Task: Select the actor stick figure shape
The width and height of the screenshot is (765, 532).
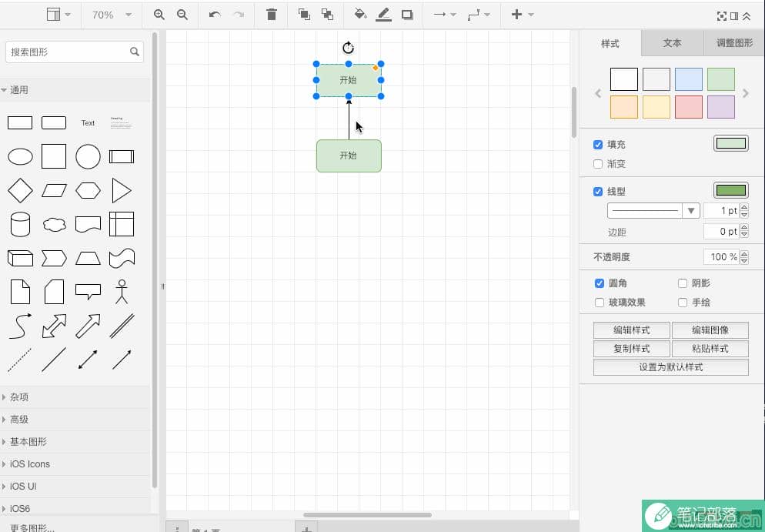Action: 122,292
